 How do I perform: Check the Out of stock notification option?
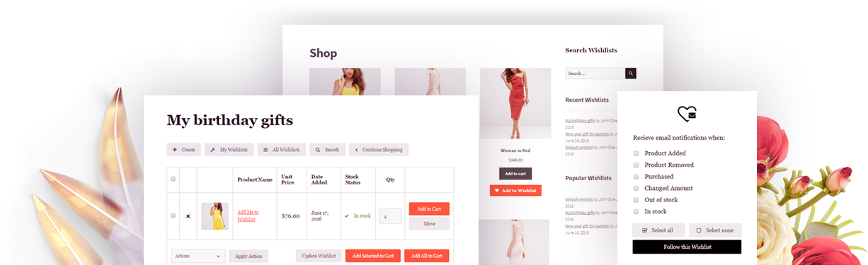click(636, 200)
